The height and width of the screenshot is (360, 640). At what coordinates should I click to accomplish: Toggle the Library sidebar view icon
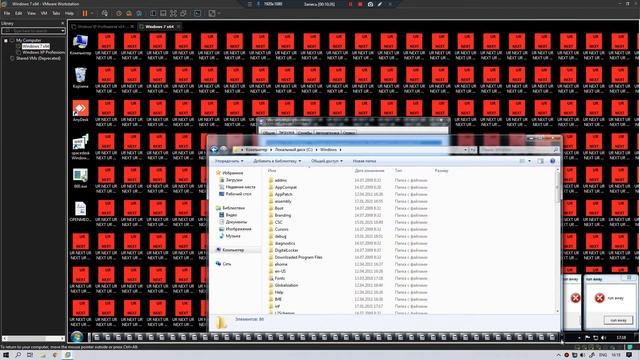(153, 13)
